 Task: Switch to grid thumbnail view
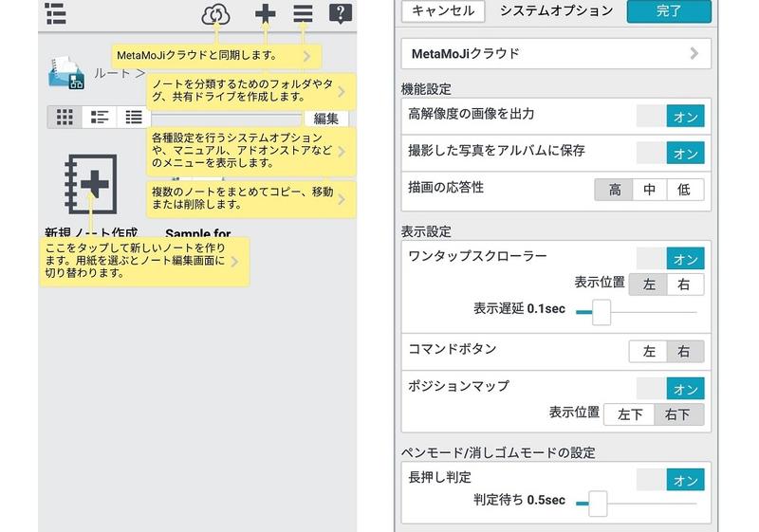coord(65,118)
